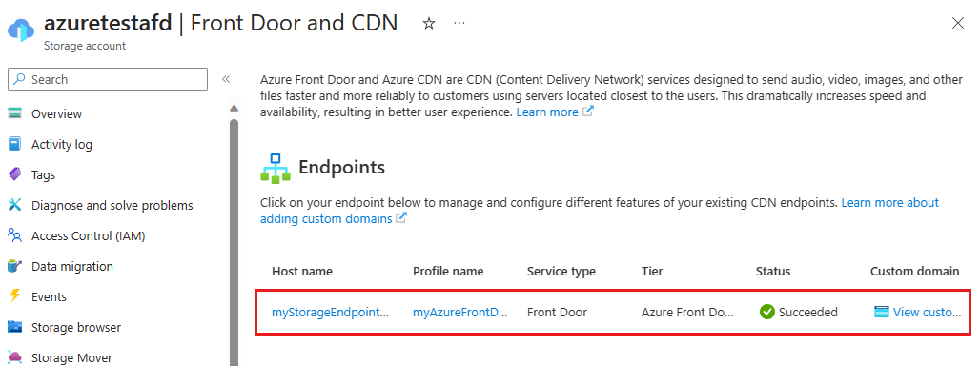
Task: Click the Overview icon in sidebar
Action: coord(14,113)
